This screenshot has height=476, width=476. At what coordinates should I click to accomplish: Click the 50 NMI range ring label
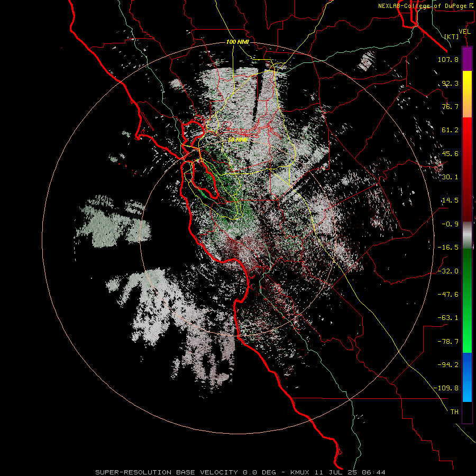(237, 140)
